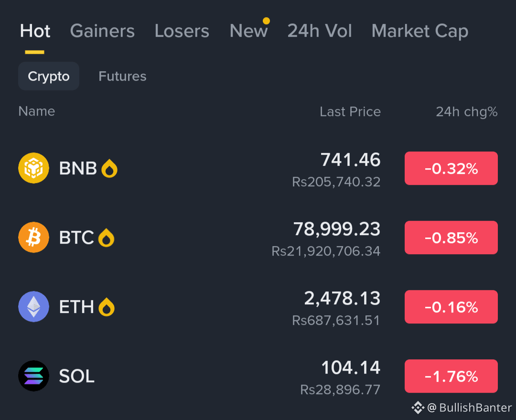This screenshot has height=420, width=516.
Task: Sort by the Last Price column header
Action: click(x=350, y=112)
